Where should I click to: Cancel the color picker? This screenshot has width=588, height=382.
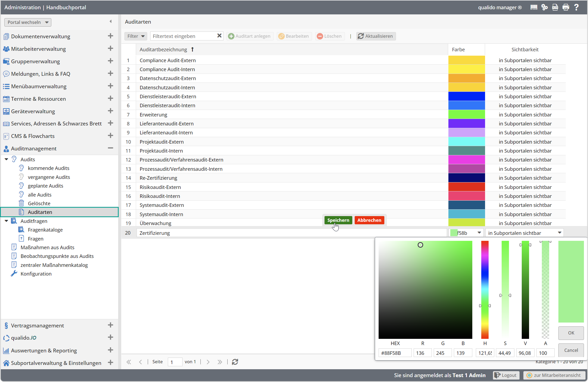[571, 350]
